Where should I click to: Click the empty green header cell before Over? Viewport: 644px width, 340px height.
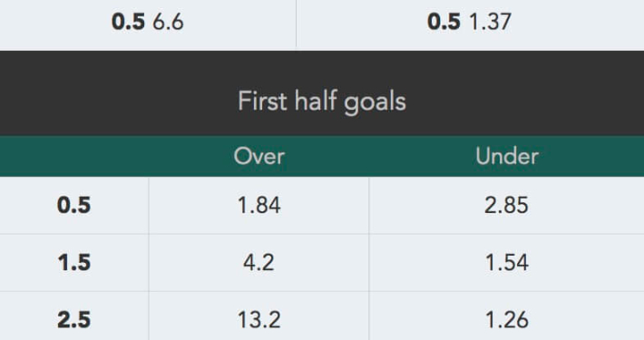click(x=74, y=157)
